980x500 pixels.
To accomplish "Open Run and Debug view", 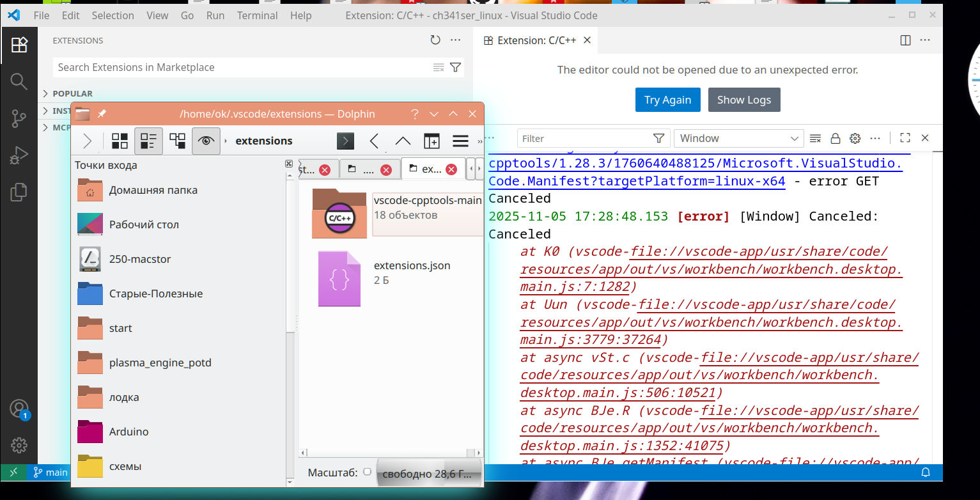I will click(x=19, y=154).
